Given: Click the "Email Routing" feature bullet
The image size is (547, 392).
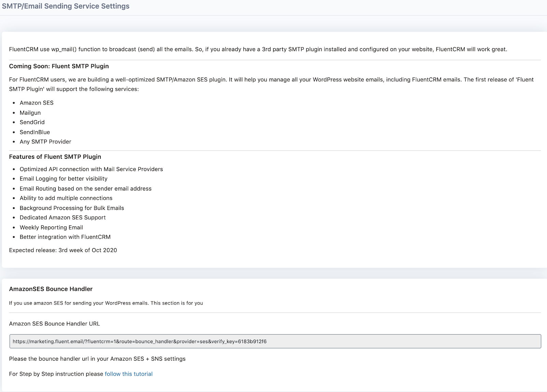Looking at the screenshot, I should pos(85,188).
